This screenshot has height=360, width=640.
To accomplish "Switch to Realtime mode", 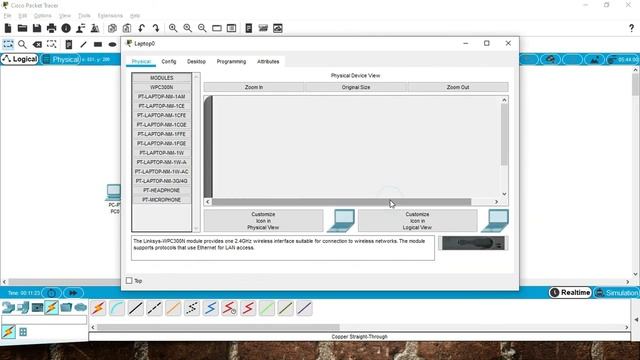I will (x=570, y=293).
